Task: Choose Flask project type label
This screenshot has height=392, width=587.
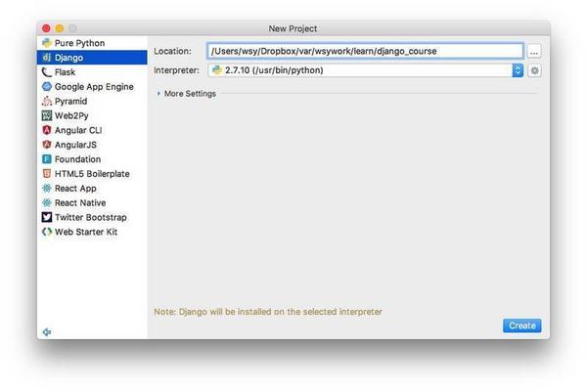Action: click(x=65, y=72)
